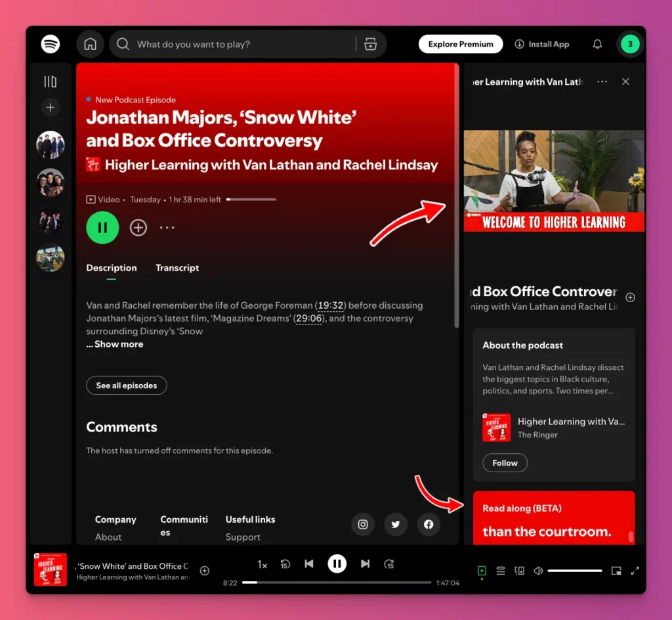Viewport: 672px width, 620px height.
Task: Click the See all episodes button
Action: [x=126, y=386]
